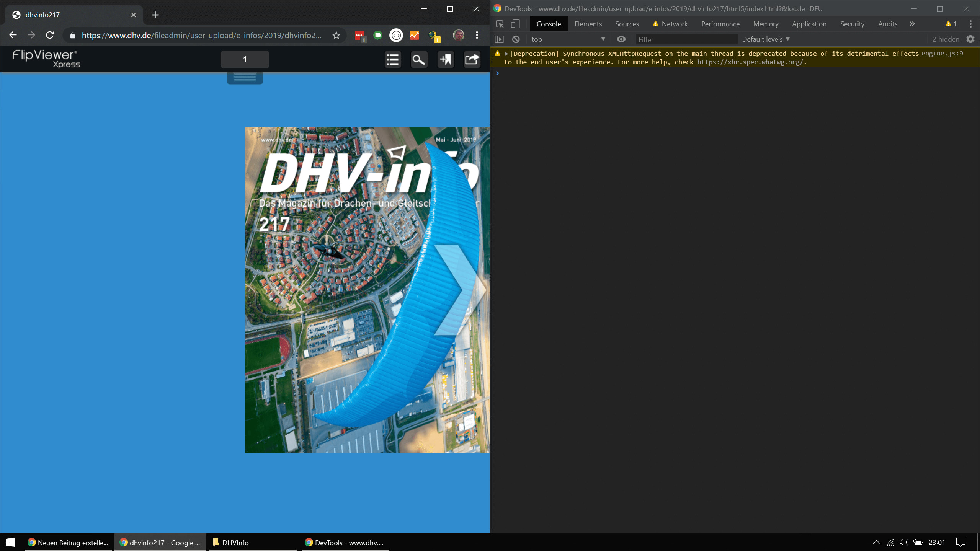
Task: Click the console Filter input field
Action: (x=686, y=39)
